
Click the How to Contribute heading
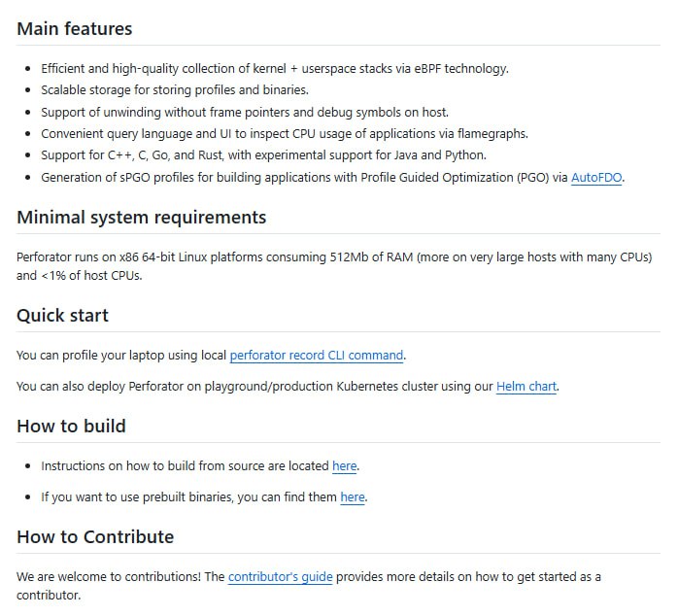[x=95, y=537]
